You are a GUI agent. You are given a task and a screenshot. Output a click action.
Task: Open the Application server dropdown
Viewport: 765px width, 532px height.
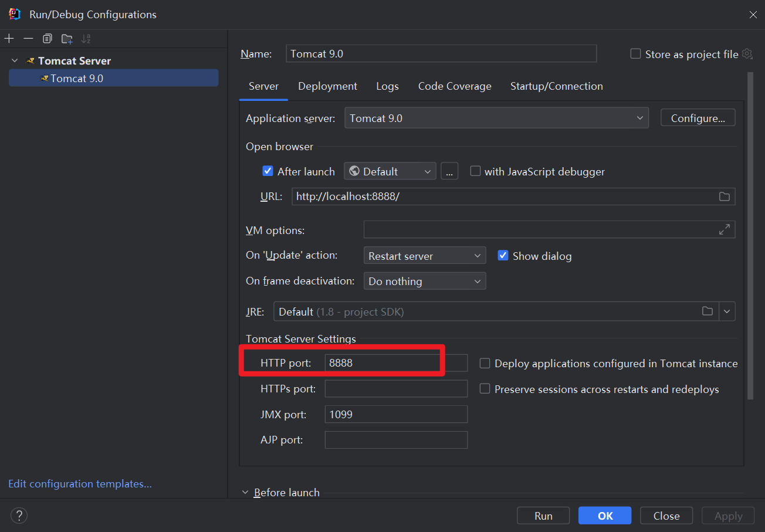pos(496,118)
